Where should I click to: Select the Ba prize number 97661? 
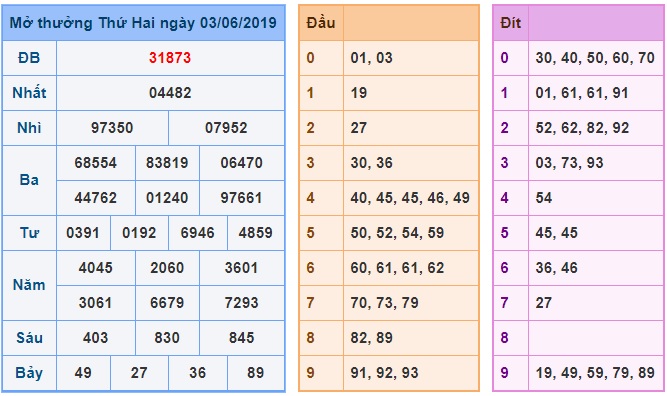point(242,198)
